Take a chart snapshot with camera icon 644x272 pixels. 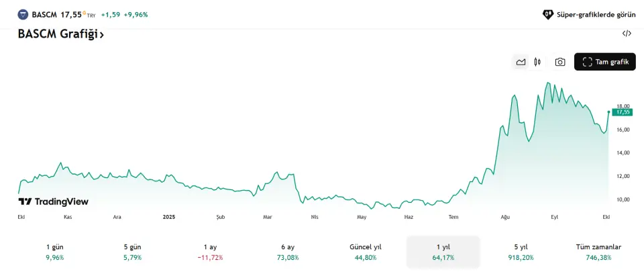click(x=560, y=62)
